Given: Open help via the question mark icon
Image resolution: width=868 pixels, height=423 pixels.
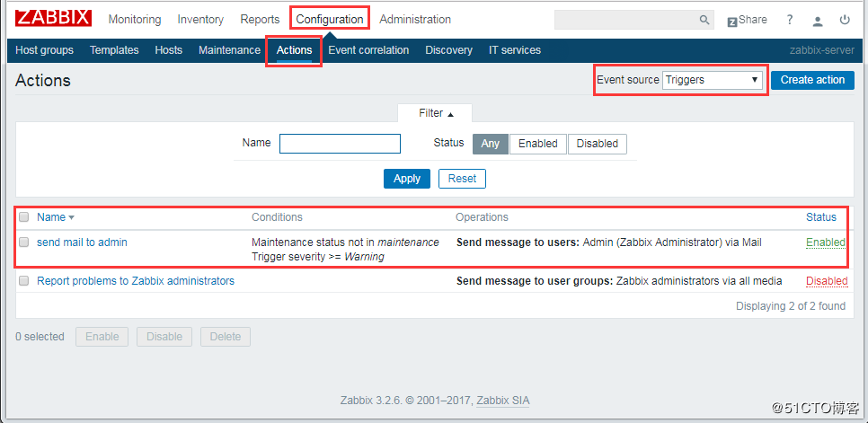Looking at the screenshot, I should (790, 20).
